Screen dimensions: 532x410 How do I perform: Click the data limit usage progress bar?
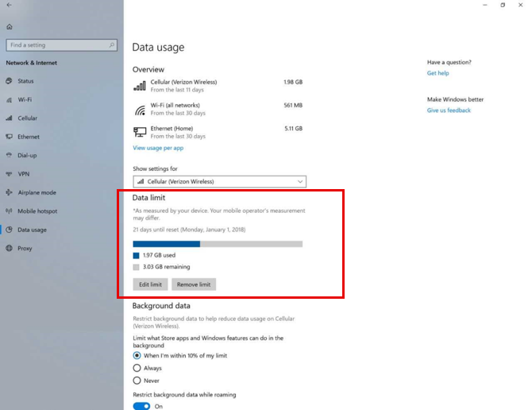pos(218,244)
